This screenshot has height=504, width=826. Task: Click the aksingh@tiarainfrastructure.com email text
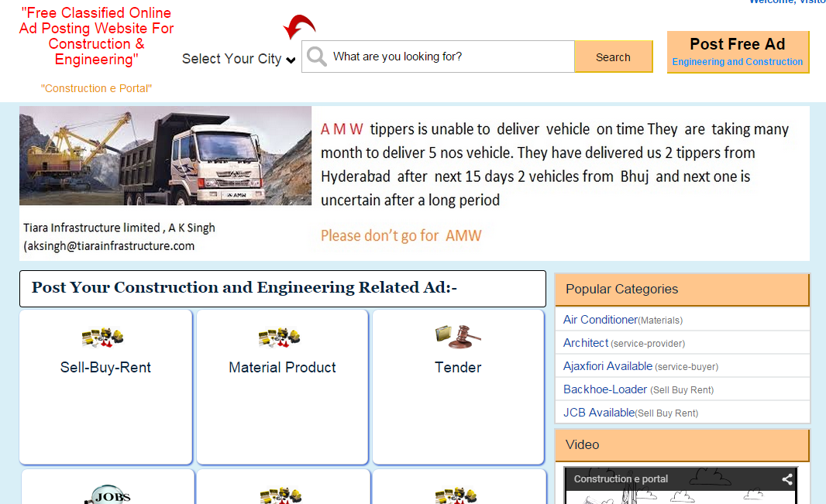click(109, 246)
